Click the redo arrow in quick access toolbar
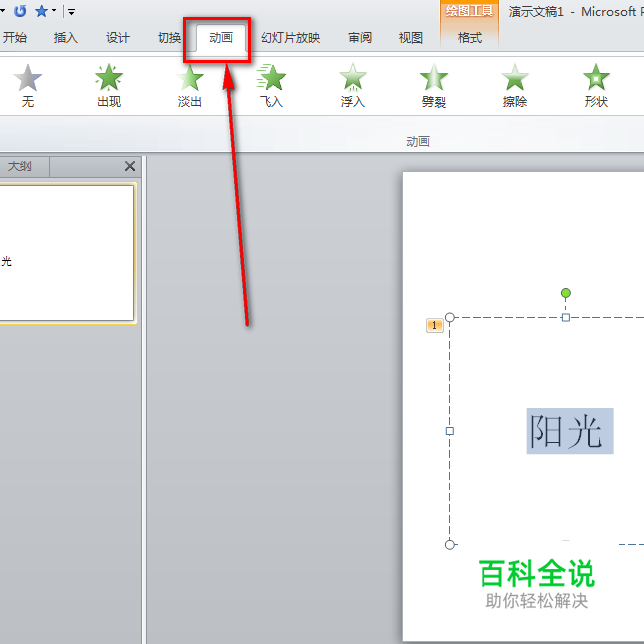 pyautogui.click(x=20, y=11)
